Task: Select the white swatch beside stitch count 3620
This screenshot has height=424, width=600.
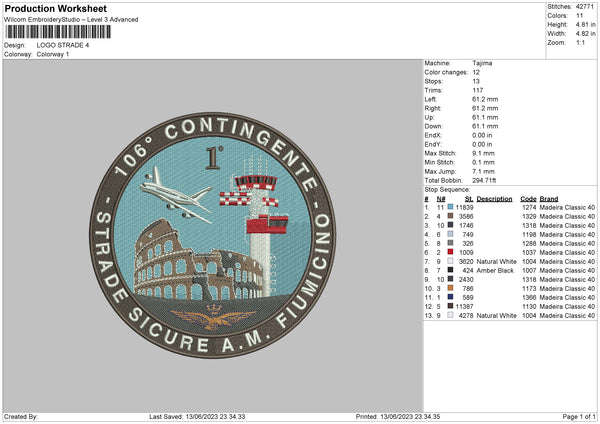Action: [450, 261]
